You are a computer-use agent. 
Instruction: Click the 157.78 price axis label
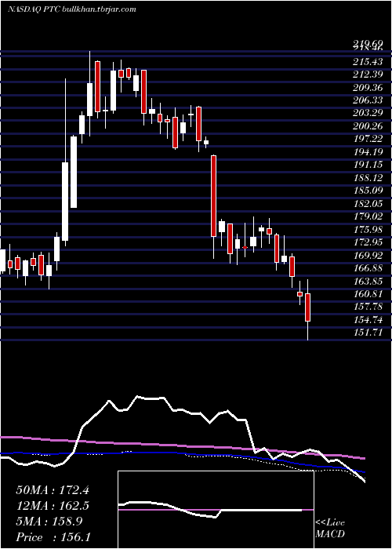coord(368,307)
